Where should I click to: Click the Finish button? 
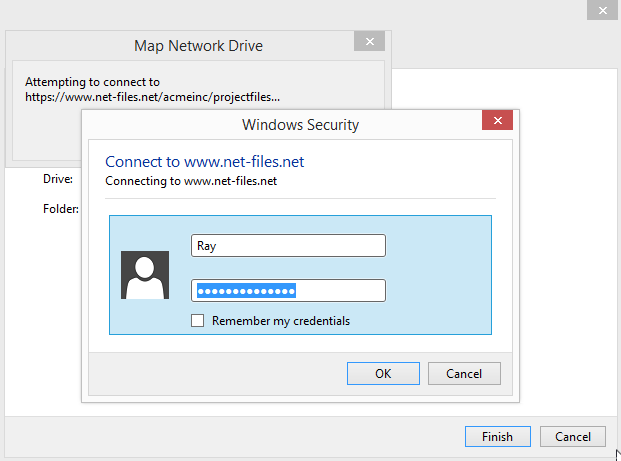498,436
